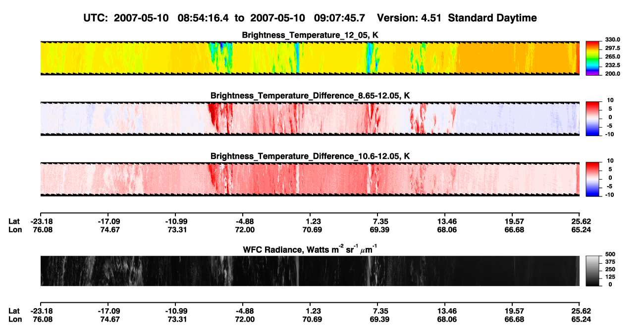The width and height of the screenshot is (644, 330).
Task: Click latitude '19.57' below the WFC Radiance panel
Action: (x=514, y=311)
